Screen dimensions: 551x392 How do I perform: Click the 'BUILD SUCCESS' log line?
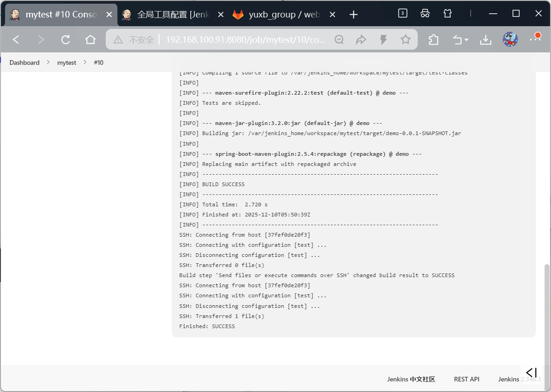click(212, 184)
